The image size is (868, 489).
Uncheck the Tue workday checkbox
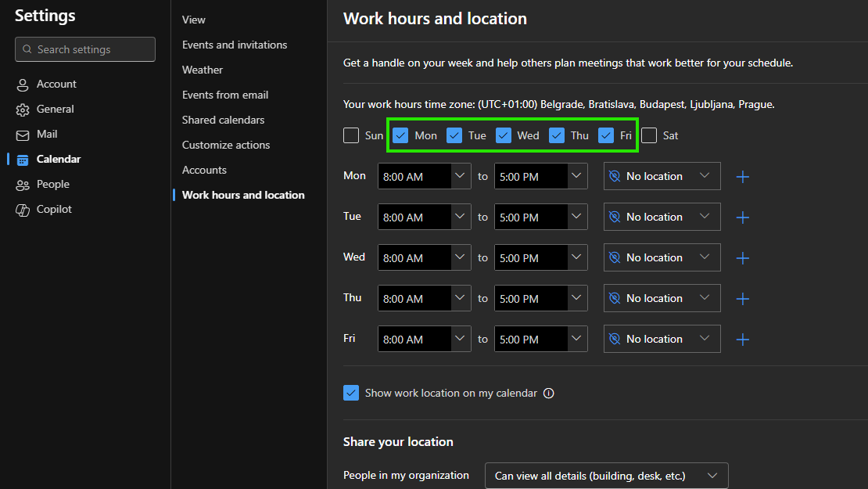coord(454,135)
